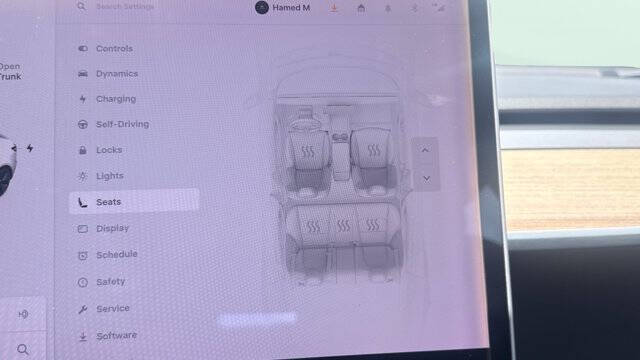Open the Lights settings menu
Viewport: 640px width, 360px height.
[x=100, y=176]
